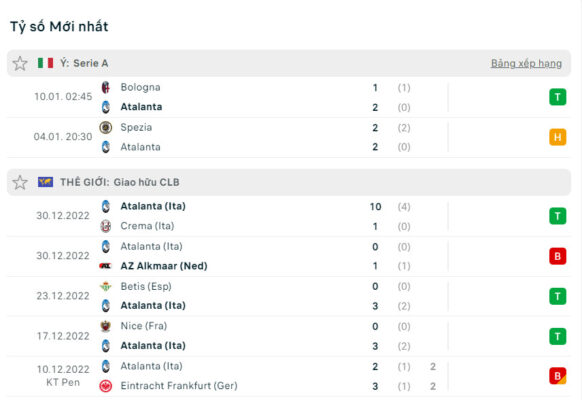This screenshot has width=582, height=400.
Task: Click the AZ Alkmaar club logo
Action: [105, 266]
